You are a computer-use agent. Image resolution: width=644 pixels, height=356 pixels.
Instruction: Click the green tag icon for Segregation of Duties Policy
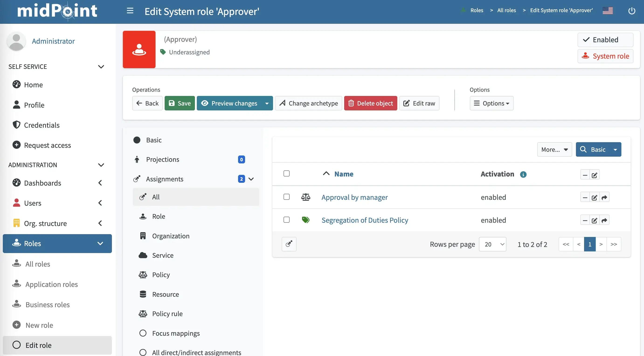tap(305, 220)
